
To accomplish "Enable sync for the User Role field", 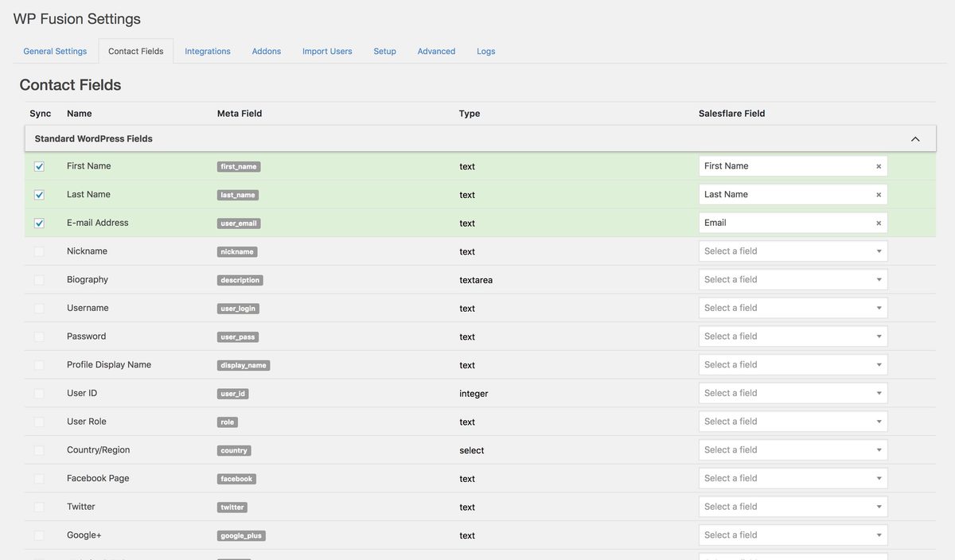I will (x=39, y=422).
